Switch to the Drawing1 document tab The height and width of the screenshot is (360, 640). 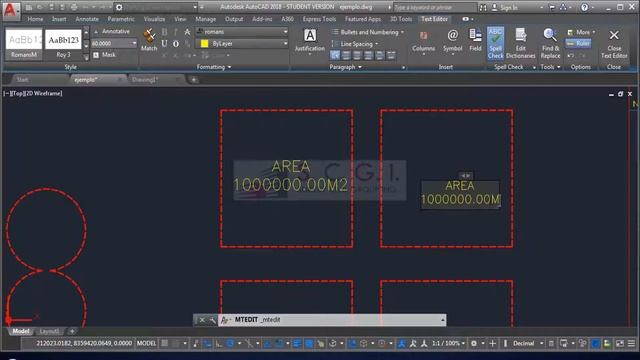point(144,80)
